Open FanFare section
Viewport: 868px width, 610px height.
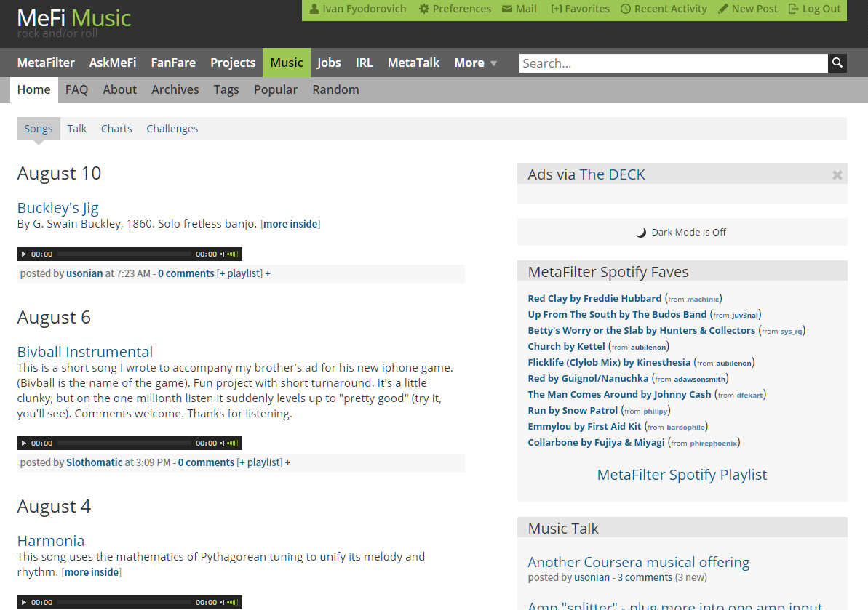(173, 63)
